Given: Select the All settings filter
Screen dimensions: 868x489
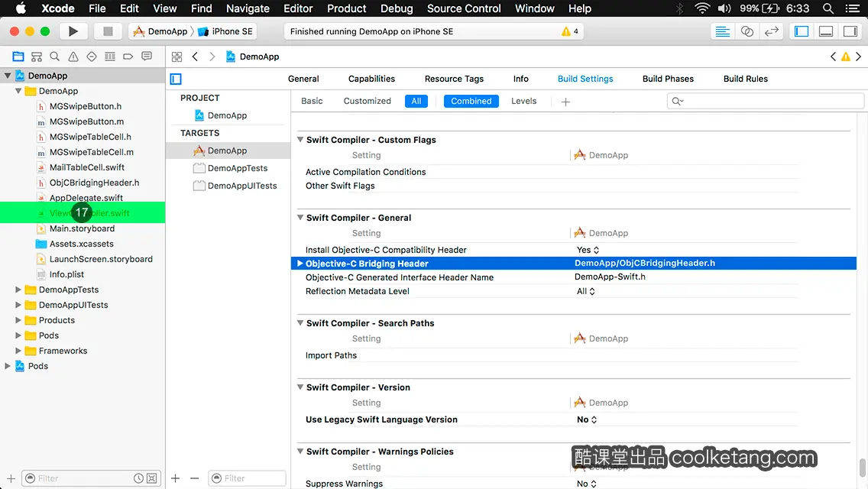Looking at the screenshot, I should 416,101.
